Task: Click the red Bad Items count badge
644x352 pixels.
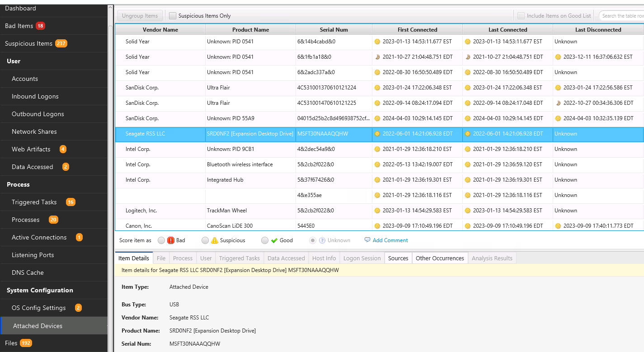Action: pos(41,26)
